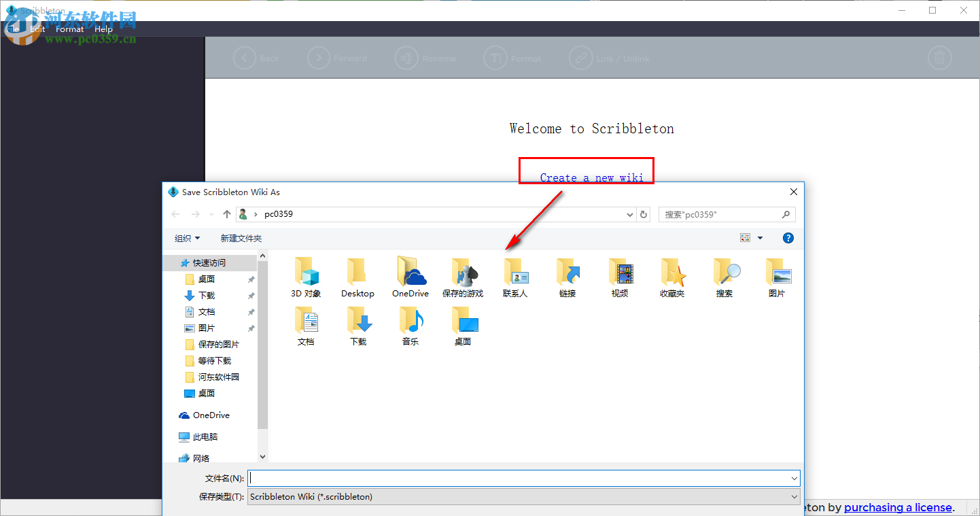Close the Save Scribbleton Wiki As dialog

pyautogui.click(x=793, y=192)
